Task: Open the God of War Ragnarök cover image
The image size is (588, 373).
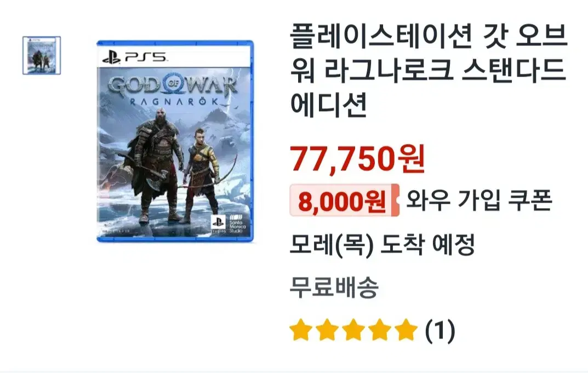Action: click(x=175, y=141)
